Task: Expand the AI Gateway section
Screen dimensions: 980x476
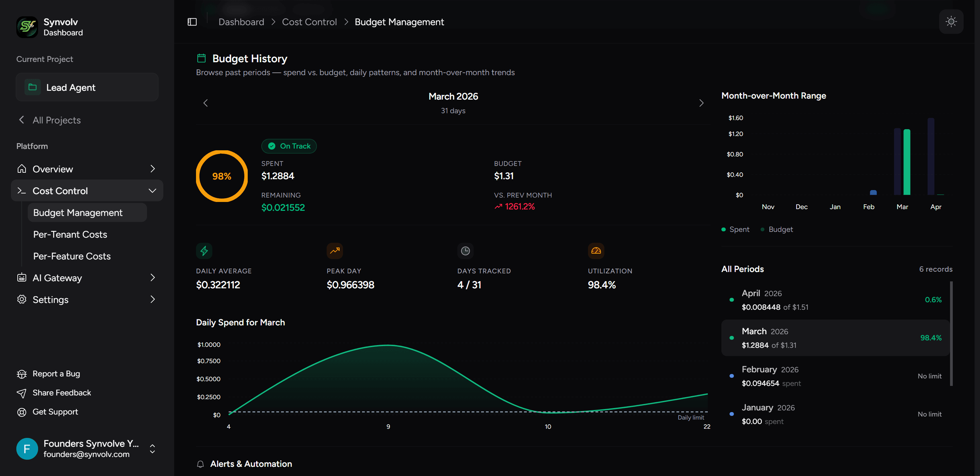Action: tap(57, 278)
